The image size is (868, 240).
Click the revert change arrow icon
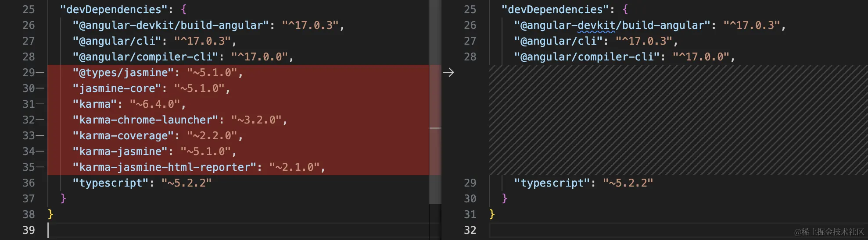click(448, 72)
